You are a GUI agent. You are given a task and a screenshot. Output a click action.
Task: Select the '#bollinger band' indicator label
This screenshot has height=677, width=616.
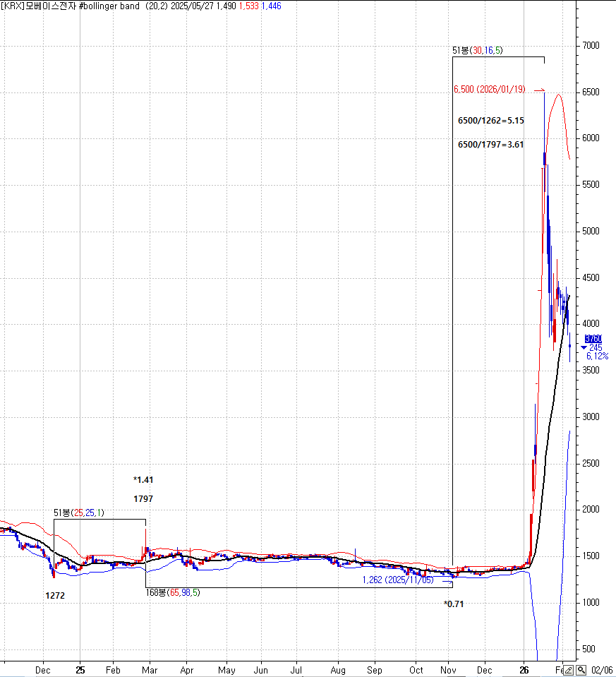[109, 6]
